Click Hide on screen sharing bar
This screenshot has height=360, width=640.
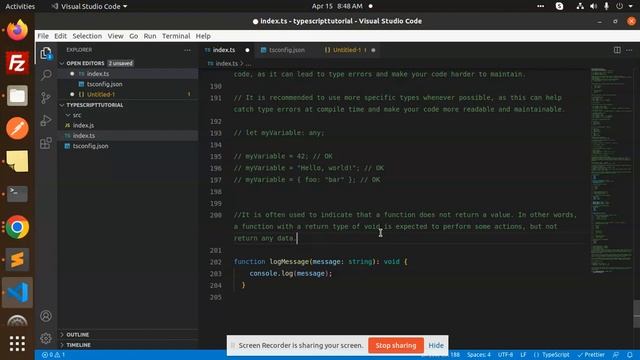(x=436, y=345)
